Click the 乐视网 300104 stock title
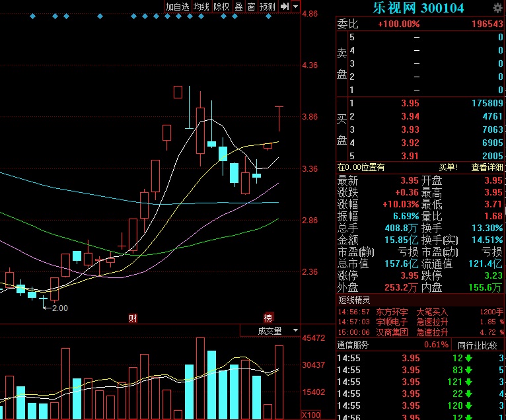 (419, 8)
